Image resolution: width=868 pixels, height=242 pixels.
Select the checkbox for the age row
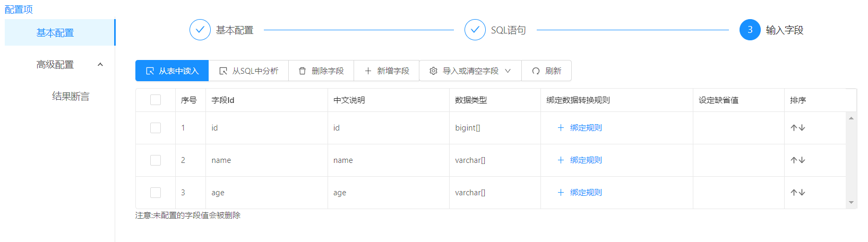[156, 192]
